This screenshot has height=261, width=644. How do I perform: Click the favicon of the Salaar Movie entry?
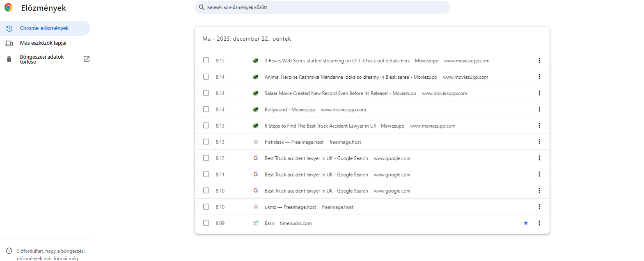pos(256,93)
